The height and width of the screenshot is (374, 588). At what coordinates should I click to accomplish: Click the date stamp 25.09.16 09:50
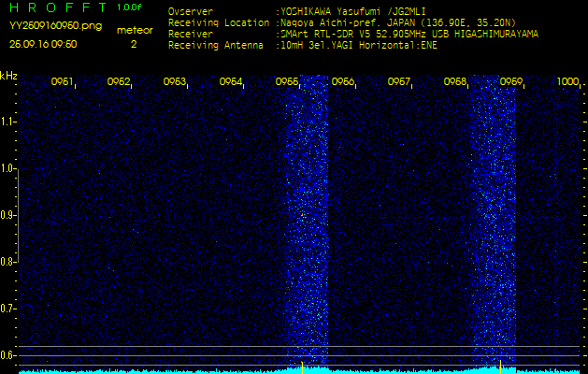pos(43,44)
